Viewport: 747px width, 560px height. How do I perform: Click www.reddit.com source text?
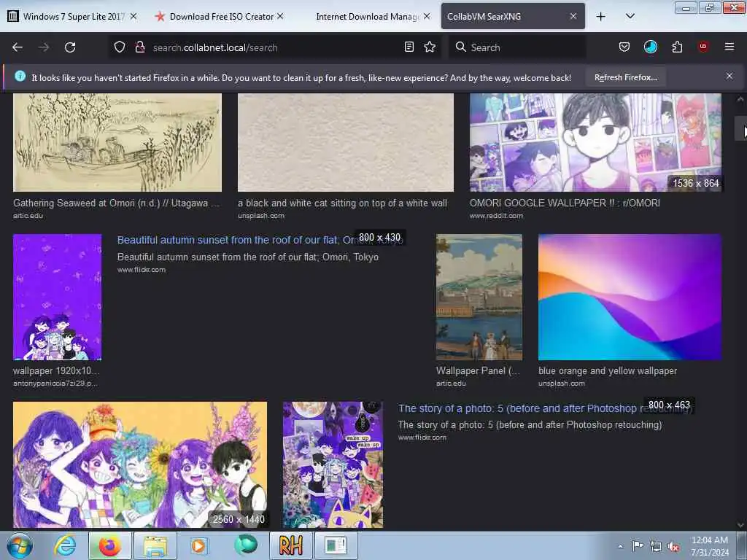[x=496, y=216]
